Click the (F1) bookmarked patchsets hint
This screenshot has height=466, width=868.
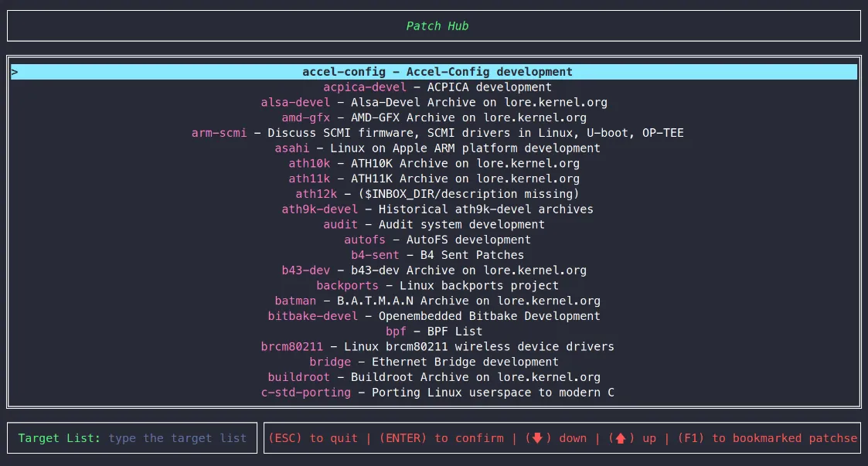pos(768,438)
